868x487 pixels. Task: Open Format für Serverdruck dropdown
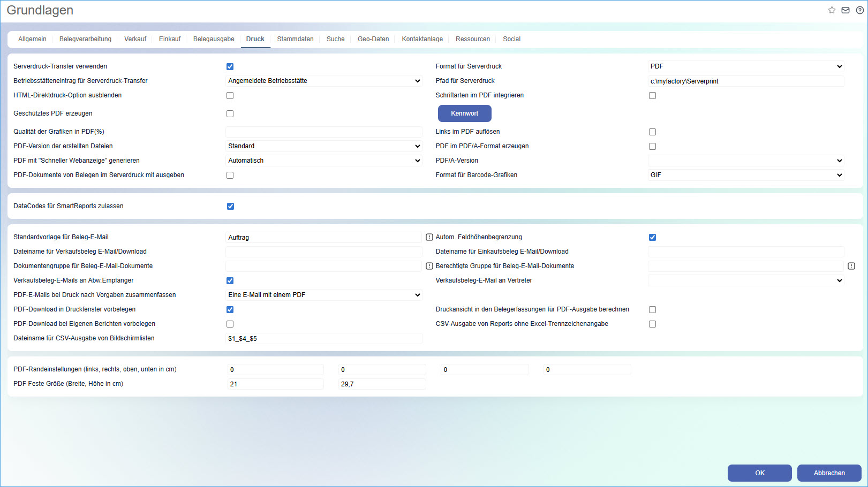click(x=745, y=66)
